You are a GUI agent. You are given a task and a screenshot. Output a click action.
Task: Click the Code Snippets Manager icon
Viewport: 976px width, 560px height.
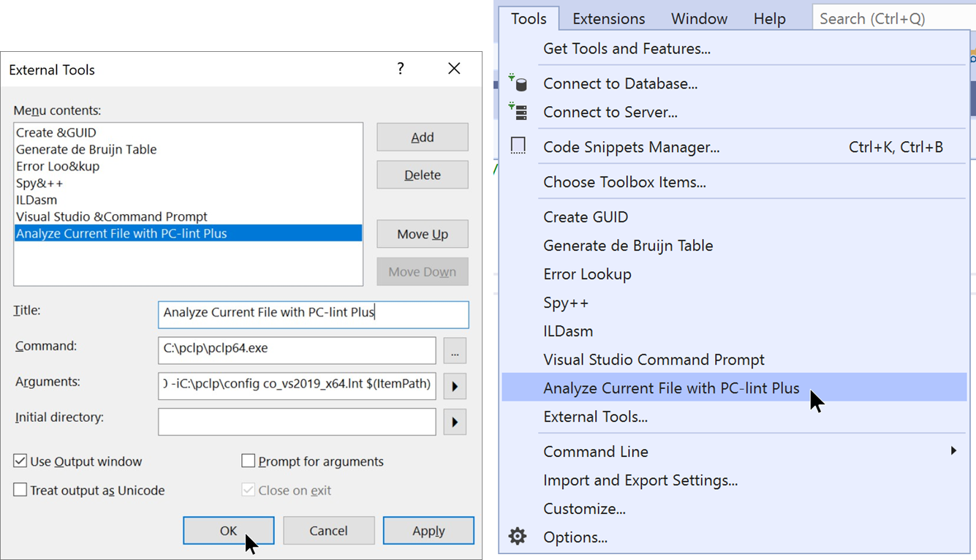pyautogui.click(x=518, y=147)
